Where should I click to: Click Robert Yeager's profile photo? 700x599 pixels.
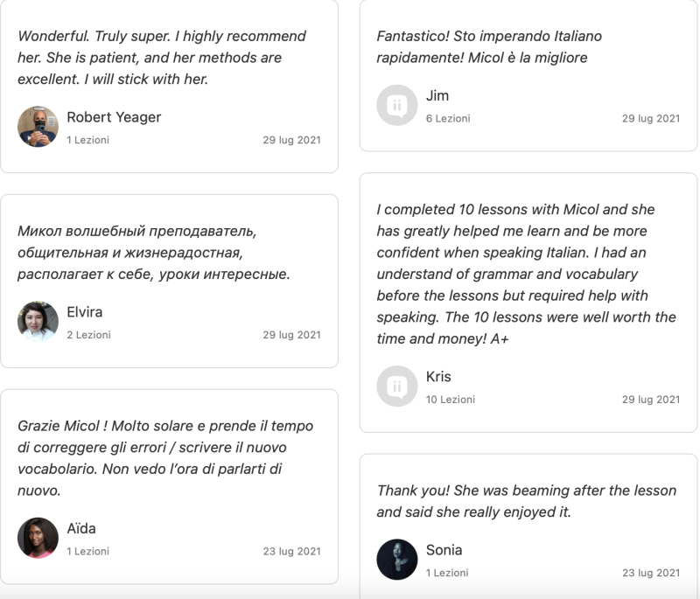point(38,127)
